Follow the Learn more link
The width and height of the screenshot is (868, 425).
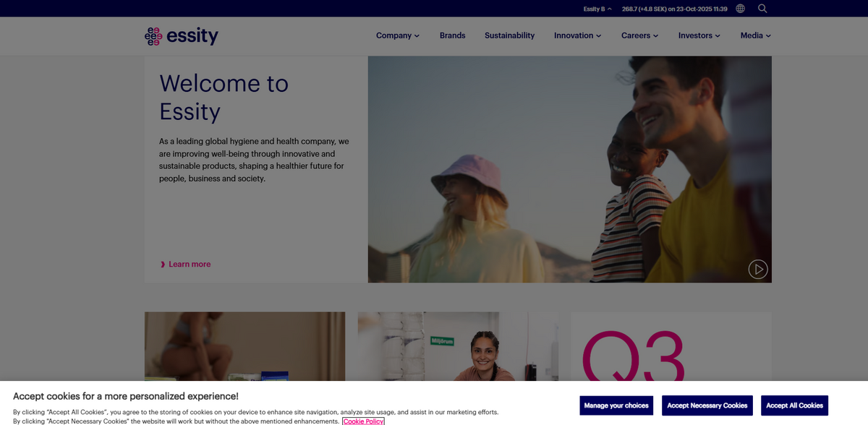[190, 265]
